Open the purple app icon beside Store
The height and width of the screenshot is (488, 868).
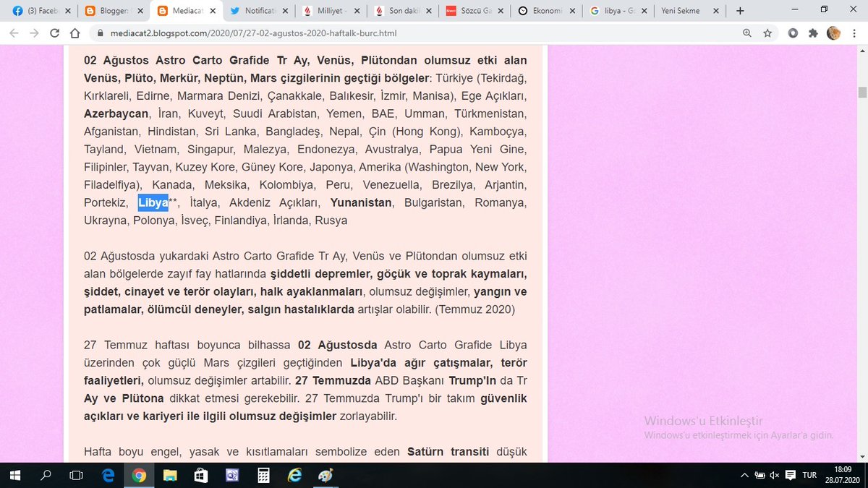[232, 475]
